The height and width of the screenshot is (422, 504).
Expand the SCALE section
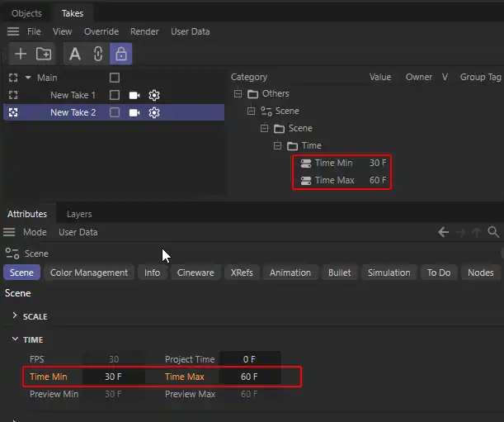[15, 316]
